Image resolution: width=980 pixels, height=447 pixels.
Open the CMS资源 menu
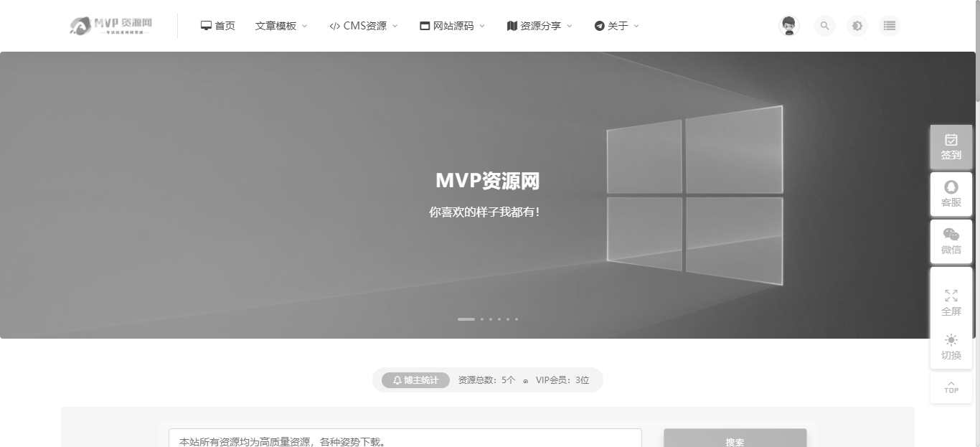(x=364, y=26)
